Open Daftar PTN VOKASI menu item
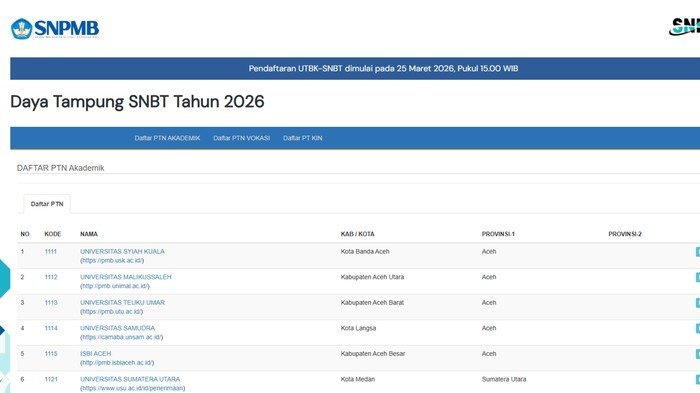This screenshot has width=700, height=393. coord(242,138)
